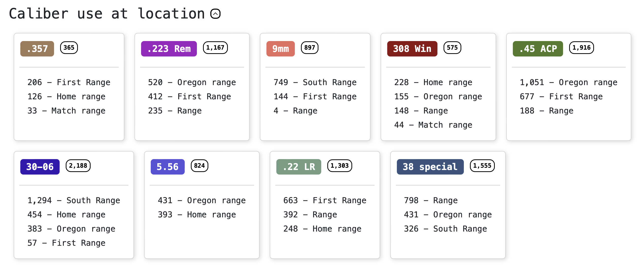Select the .223 Rem purple badge
644x265 pixels.
(169, 49)
